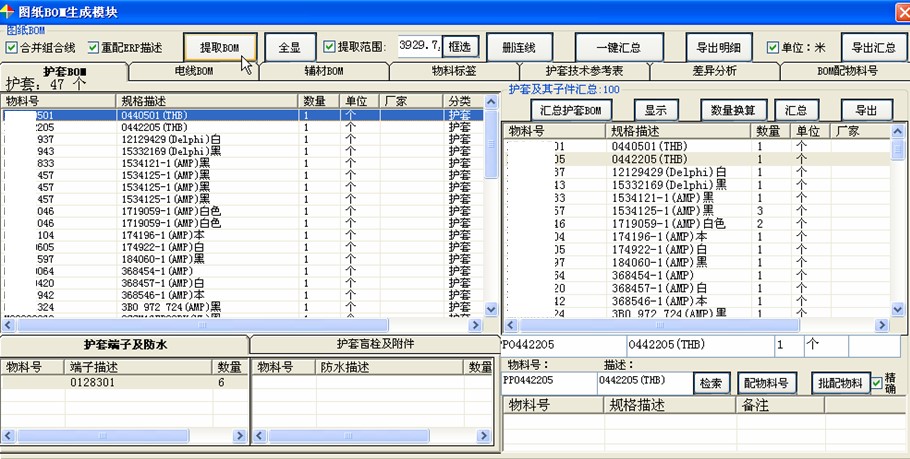Click the 一键汇总 button
910x459 pixels.
pyautogui.click(x=618, y=47)
